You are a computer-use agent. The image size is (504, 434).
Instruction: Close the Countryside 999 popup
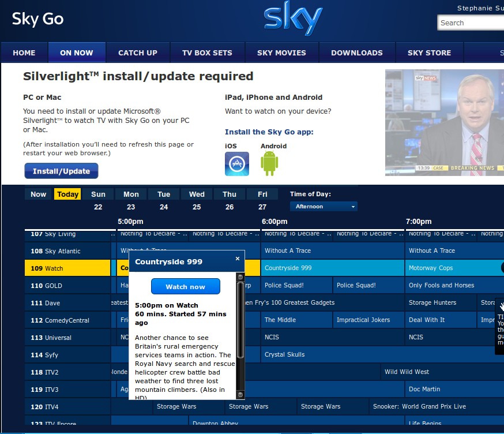tap(238, 259)
